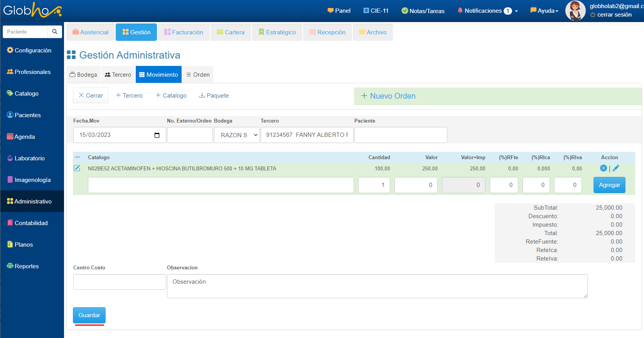Click the edit icon left of N02BE52
The height and width of the screenshot is (338, 644).
77,168
